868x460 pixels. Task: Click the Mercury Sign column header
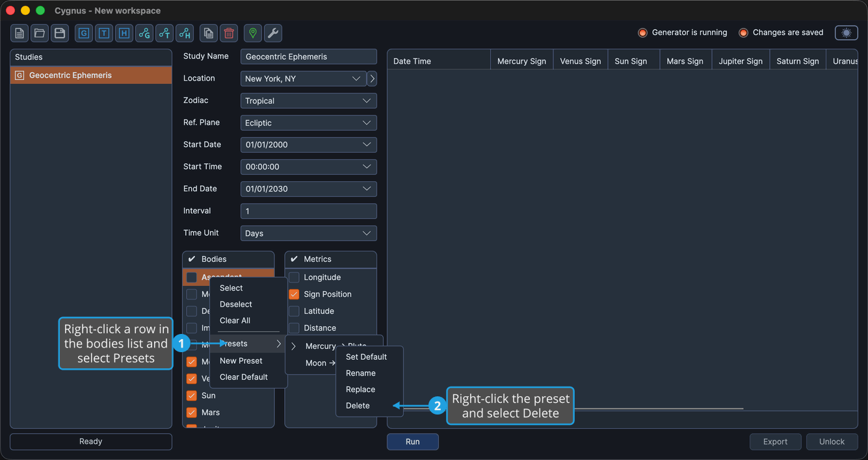click(522, 61)
